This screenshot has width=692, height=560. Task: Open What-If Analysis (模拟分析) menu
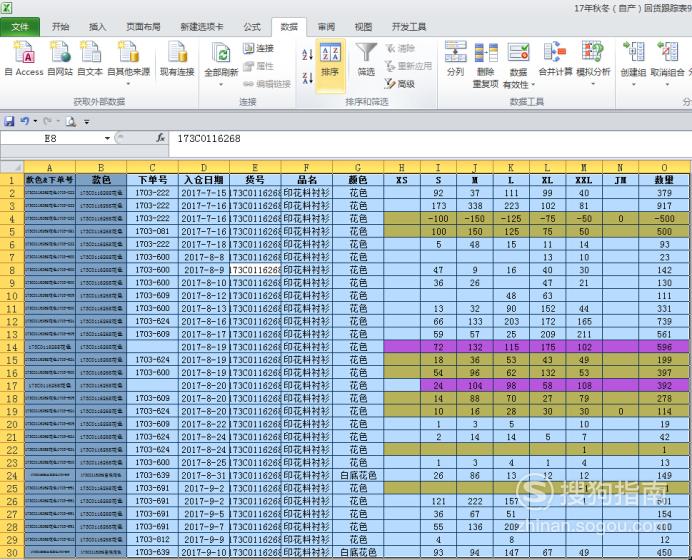click(x=593, y=63)
